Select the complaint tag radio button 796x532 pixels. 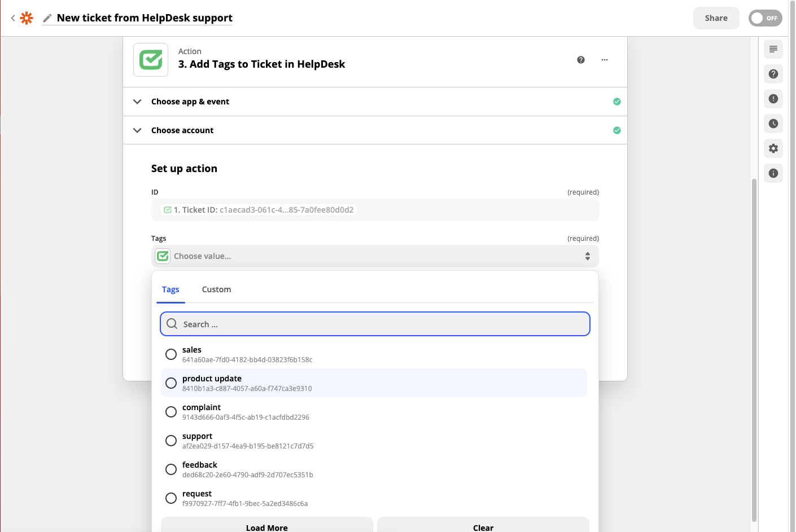(171, 412)
